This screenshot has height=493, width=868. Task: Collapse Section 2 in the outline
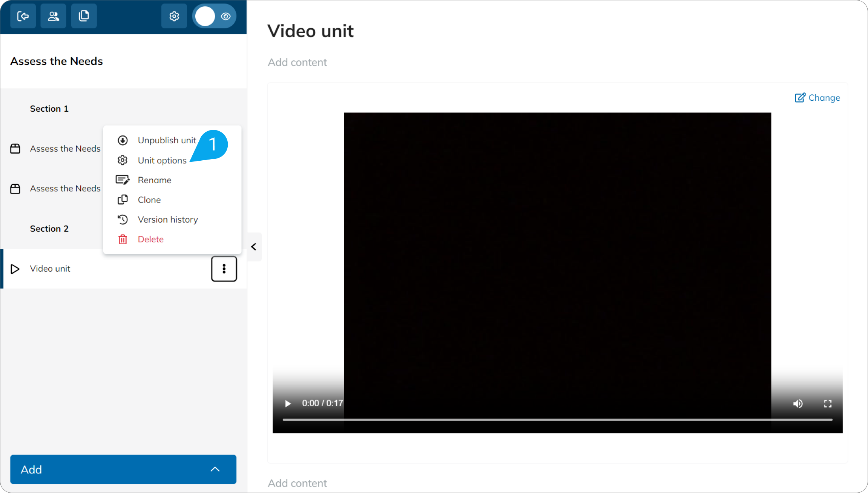tap(49, 229)
